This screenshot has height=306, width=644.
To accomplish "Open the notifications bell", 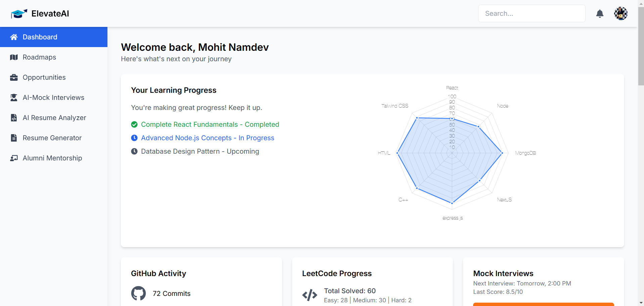I will tap(600, 14).
